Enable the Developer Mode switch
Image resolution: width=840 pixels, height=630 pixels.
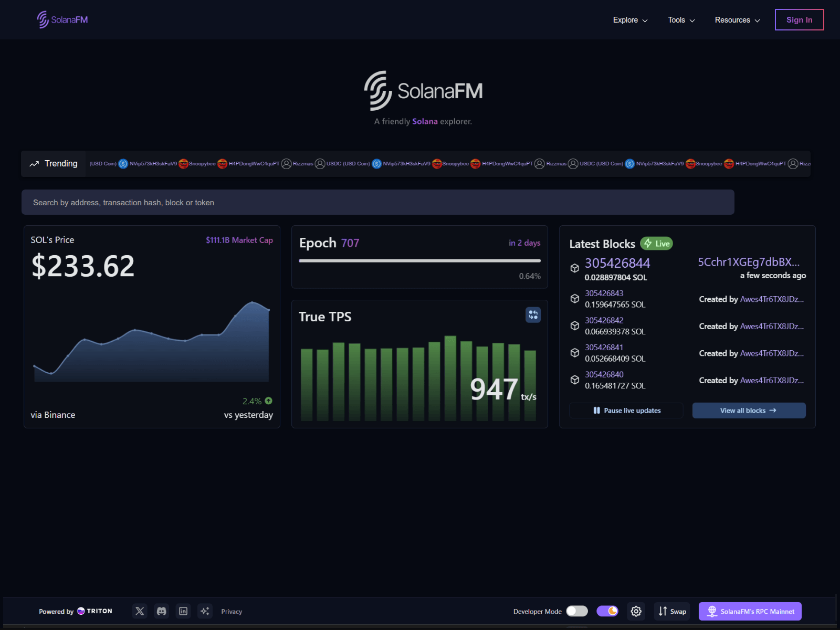pos(577,611)
